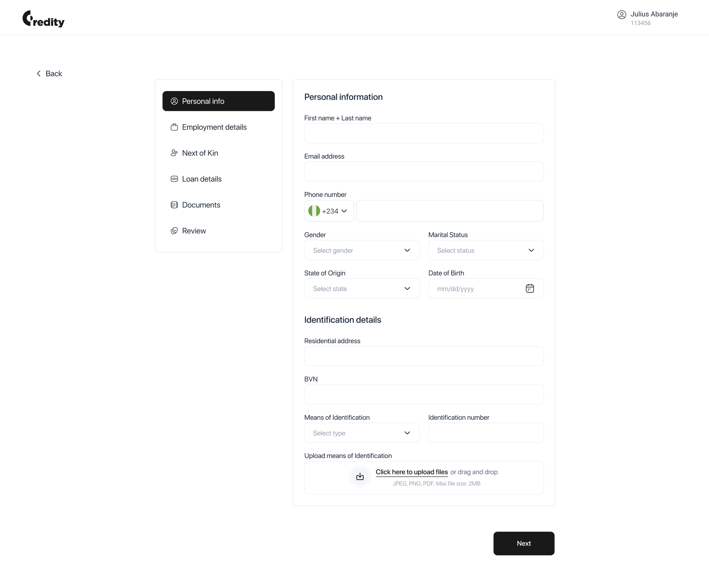This screenshot has width=709, height=588.
Task: Click the Next of Kin person icon
Action: [174, 153]
